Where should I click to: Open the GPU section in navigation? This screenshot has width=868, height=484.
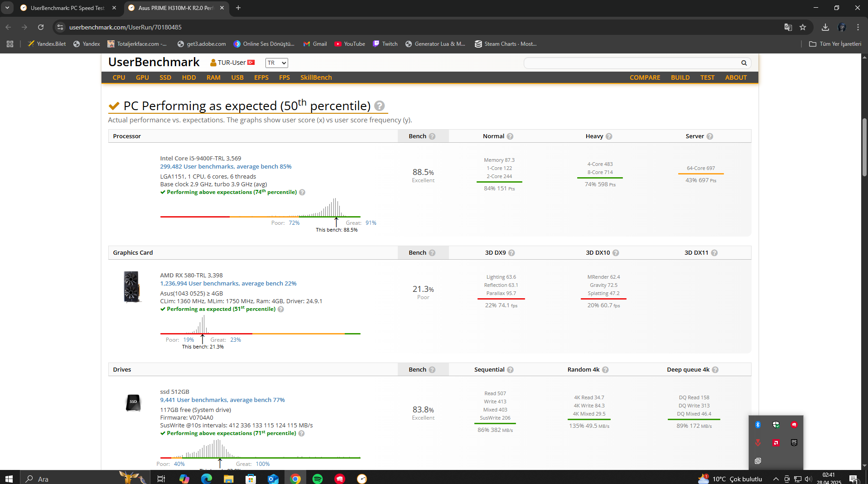(142, 77)
